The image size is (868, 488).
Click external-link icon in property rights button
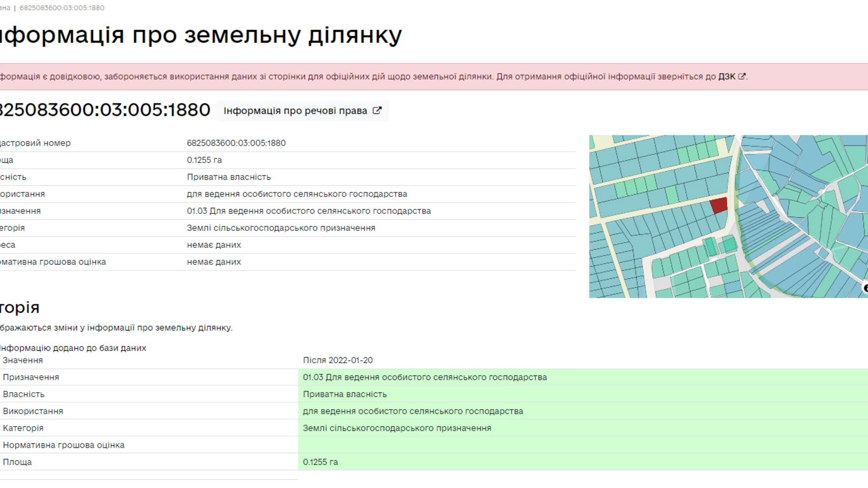pos(377,111)
